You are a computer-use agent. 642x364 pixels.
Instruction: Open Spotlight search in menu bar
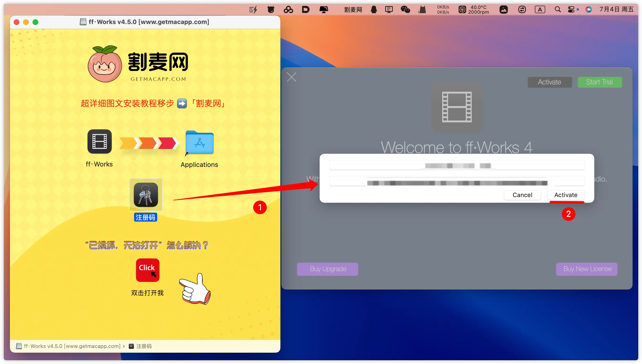pos(558,10)
